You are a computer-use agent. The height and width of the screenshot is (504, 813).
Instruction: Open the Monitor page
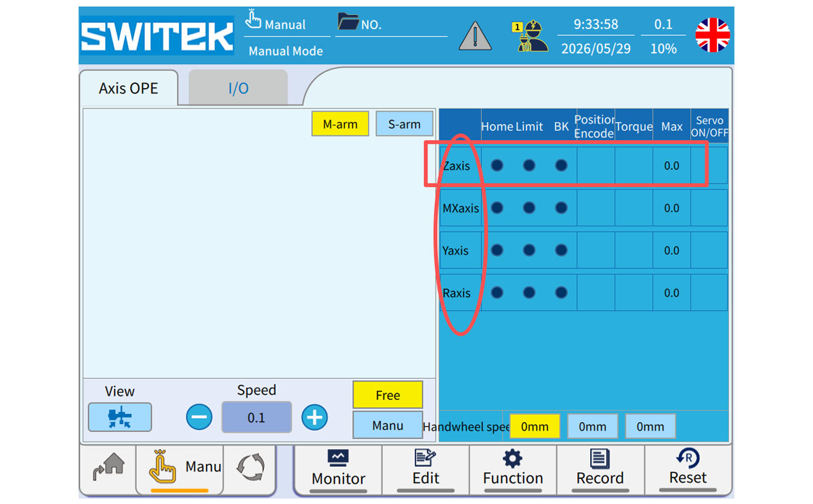coord(338,469)
